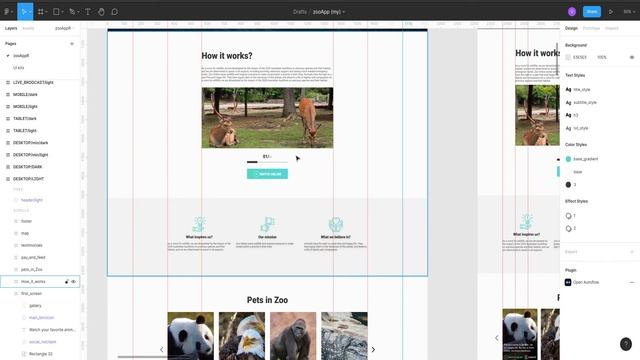Edit the background opacity 100% field

click(x=602, y=58)
